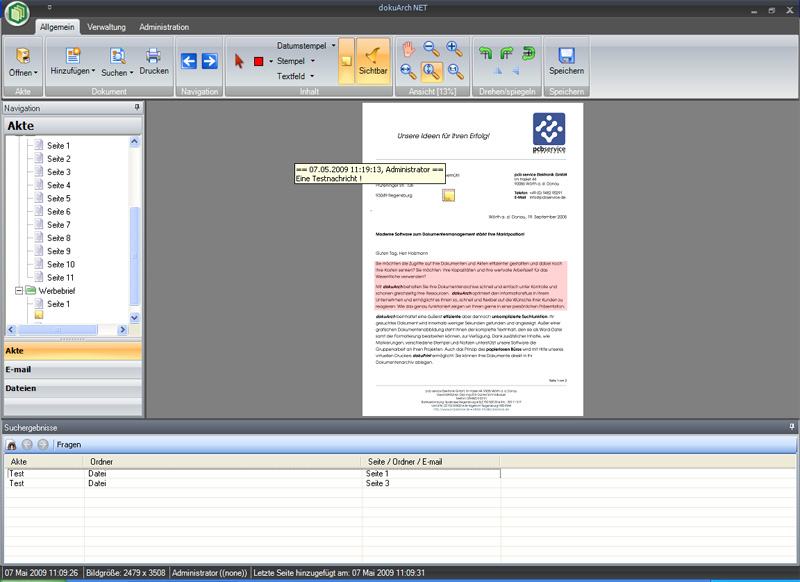This screenshot has height=582, width=800.
Task: Click the zoom out magnifier
Action: tap(431, 49)
